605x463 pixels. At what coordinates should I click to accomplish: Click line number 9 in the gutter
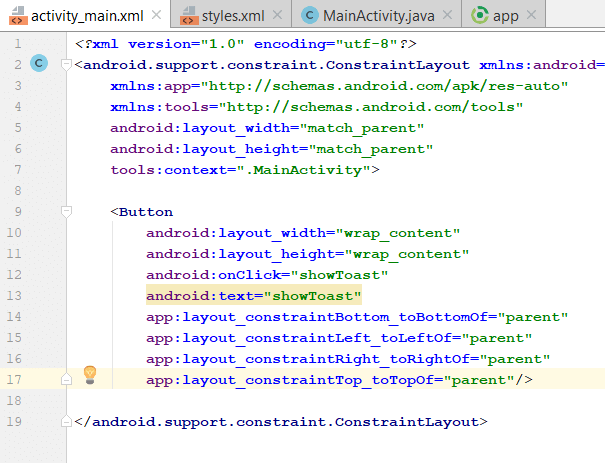click(x=18, y=211)
